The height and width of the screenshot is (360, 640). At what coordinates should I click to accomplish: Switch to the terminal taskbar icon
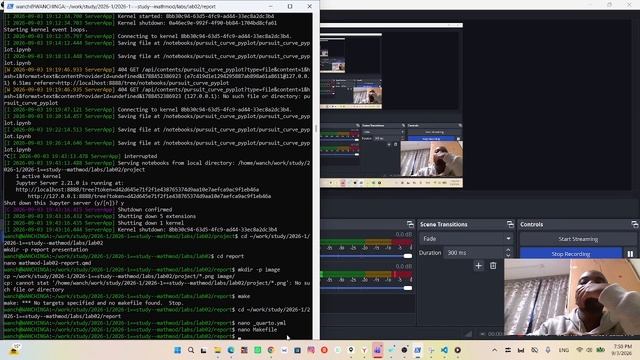(x=418, y=350)
